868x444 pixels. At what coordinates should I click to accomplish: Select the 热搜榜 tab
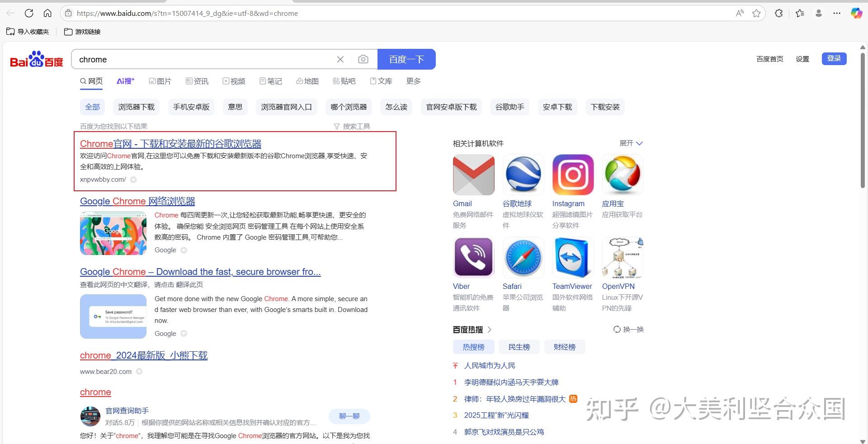473,347
